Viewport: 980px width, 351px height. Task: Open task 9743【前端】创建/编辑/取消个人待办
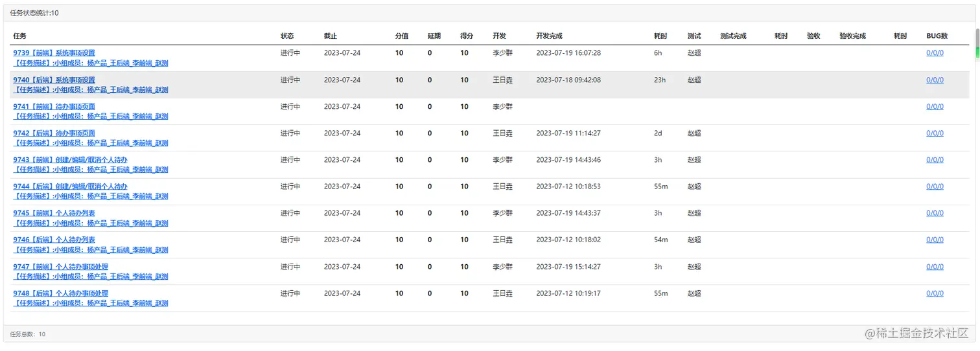tap(70, 159)
